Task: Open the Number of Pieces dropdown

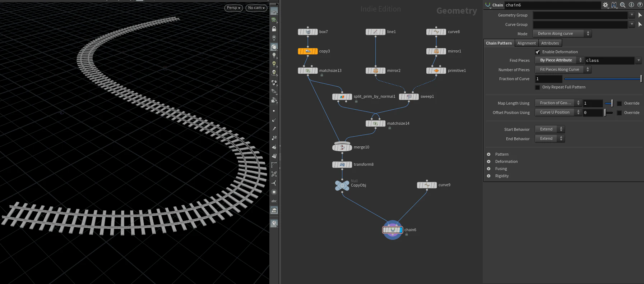Action: [563, 69]
